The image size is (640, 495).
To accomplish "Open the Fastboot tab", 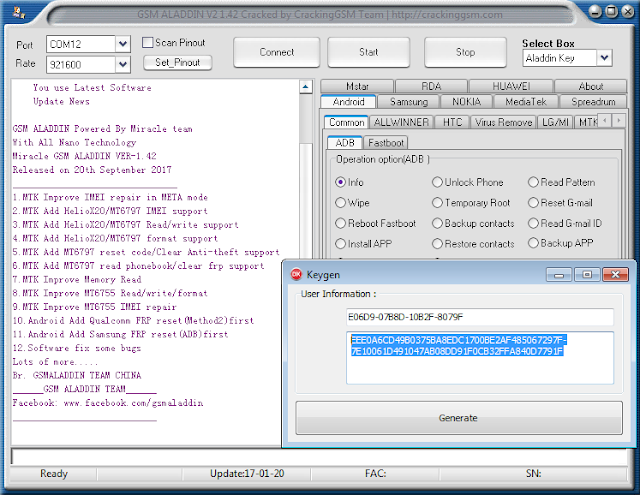I will pyautogui.click(x=385, y=143).
